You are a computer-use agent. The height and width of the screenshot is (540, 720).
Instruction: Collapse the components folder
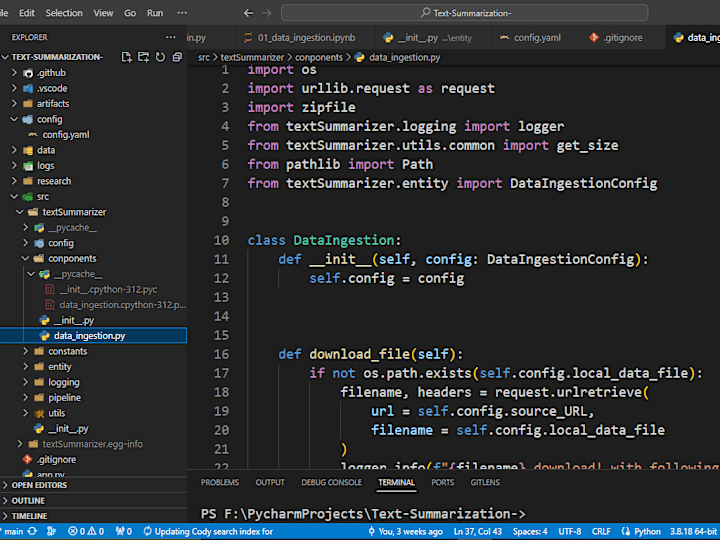[72, 259]
